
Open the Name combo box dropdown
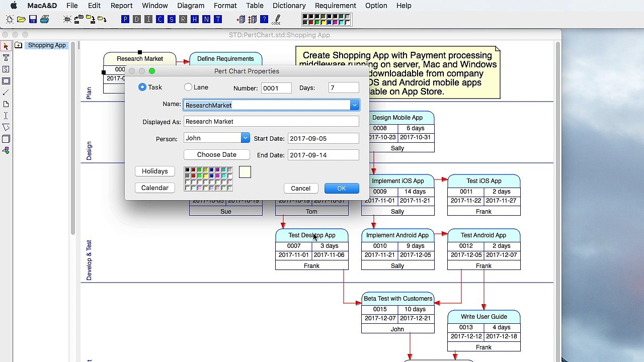354,105
